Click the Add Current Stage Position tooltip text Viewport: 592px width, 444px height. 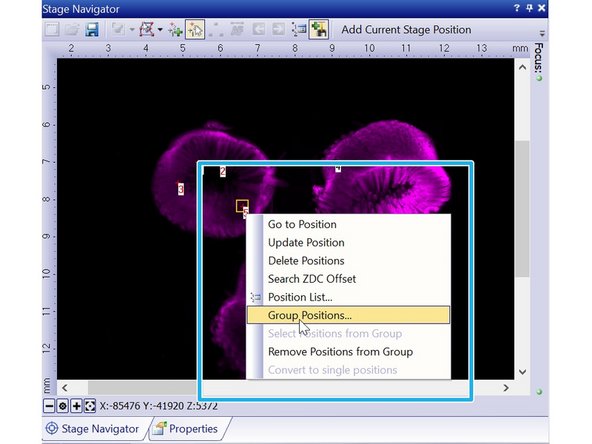[406, 29]
